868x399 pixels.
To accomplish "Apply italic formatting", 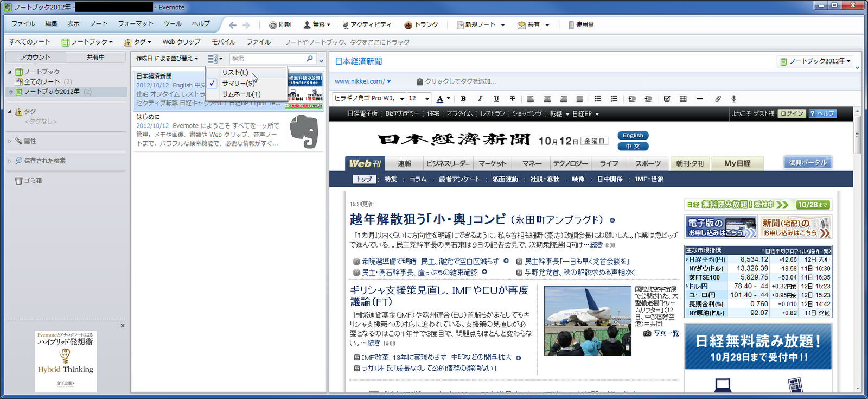I will [480, 99].
